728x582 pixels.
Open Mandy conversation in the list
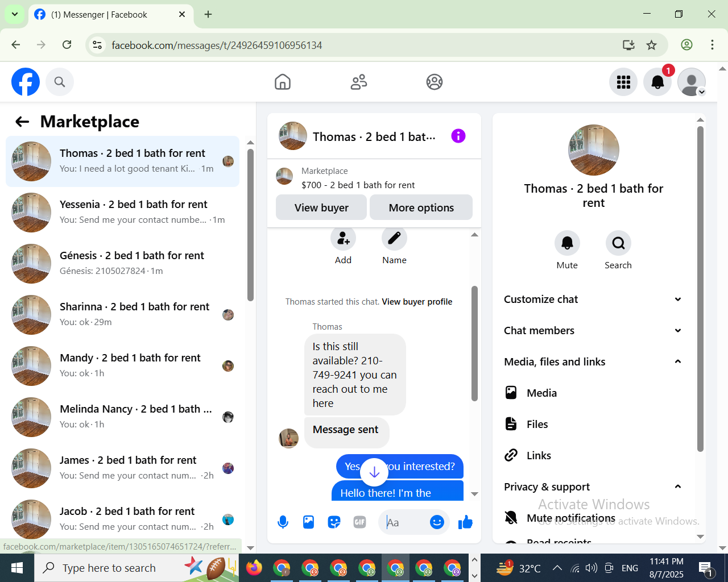pos(122,366)
